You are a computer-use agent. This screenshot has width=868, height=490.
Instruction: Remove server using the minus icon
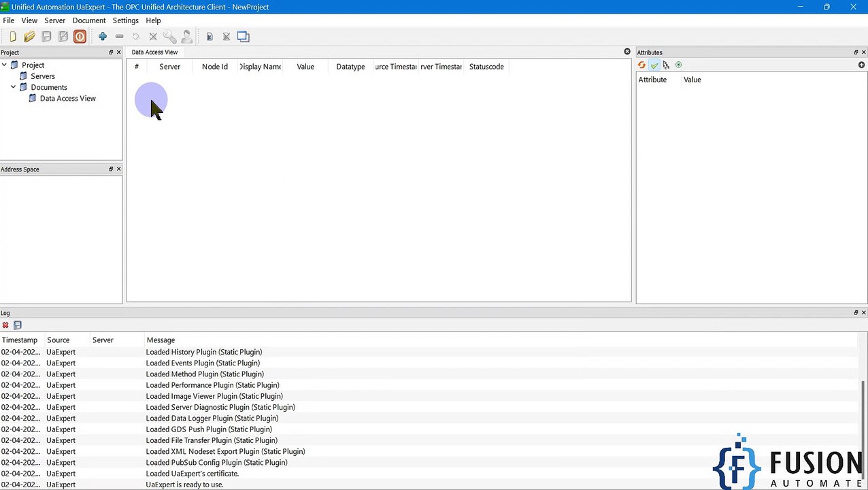[x=119, y=37]
